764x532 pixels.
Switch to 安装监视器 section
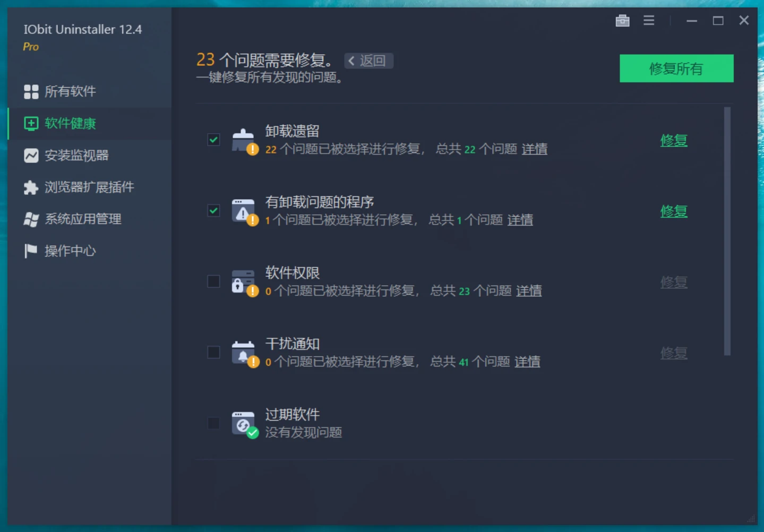tap(76, 156)
